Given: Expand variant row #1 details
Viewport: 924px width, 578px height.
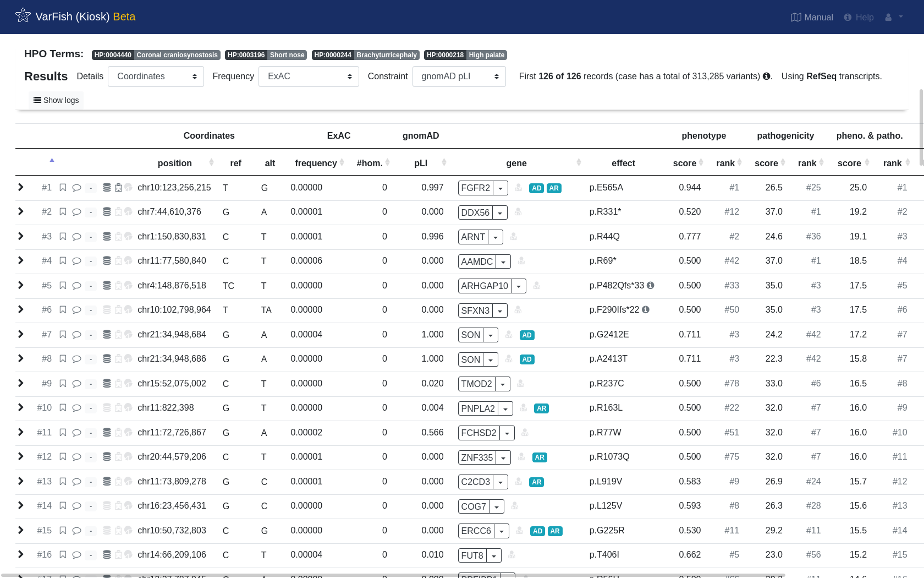Looking at the screenshot, I should [21, 187].
